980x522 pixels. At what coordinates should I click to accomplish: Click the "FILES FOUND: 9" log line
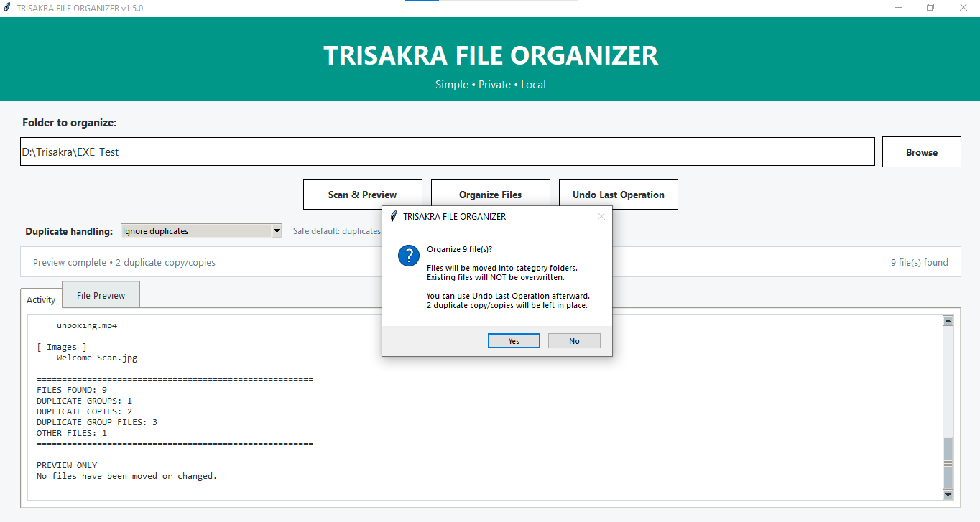72,390
